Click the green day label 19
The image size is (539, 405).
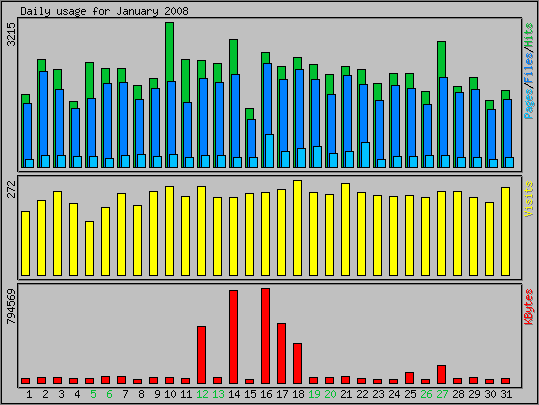tap(314, 394)
